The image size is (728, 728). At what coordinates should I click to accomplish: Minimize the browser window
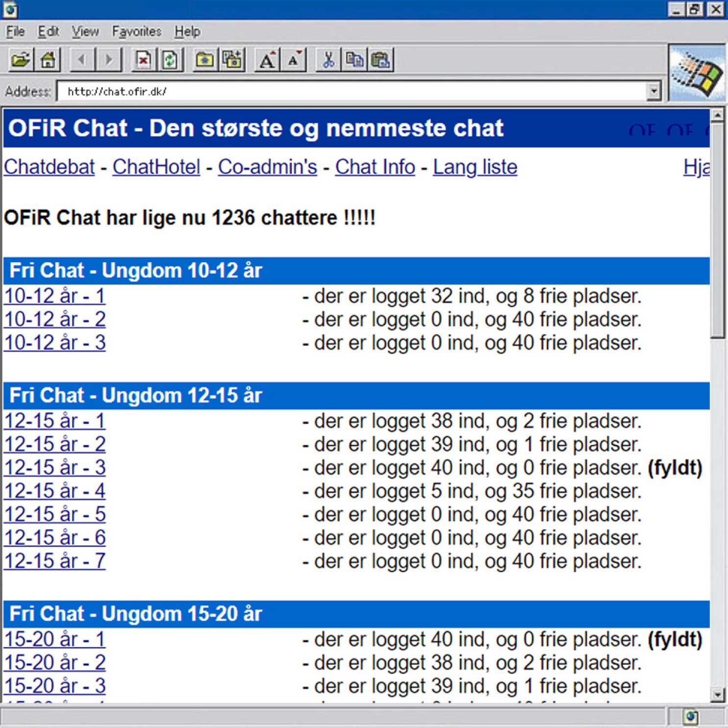(x=677, y=10)
